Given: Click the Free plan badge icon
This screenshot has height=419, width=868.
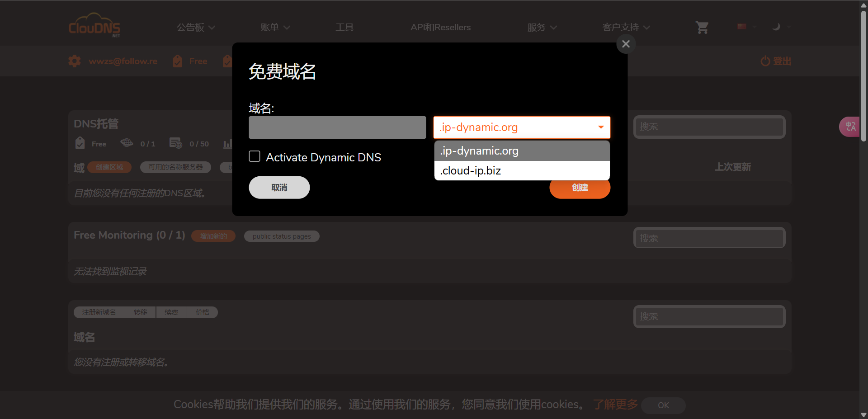Looking at the screenshot, I should click(80, 143).
